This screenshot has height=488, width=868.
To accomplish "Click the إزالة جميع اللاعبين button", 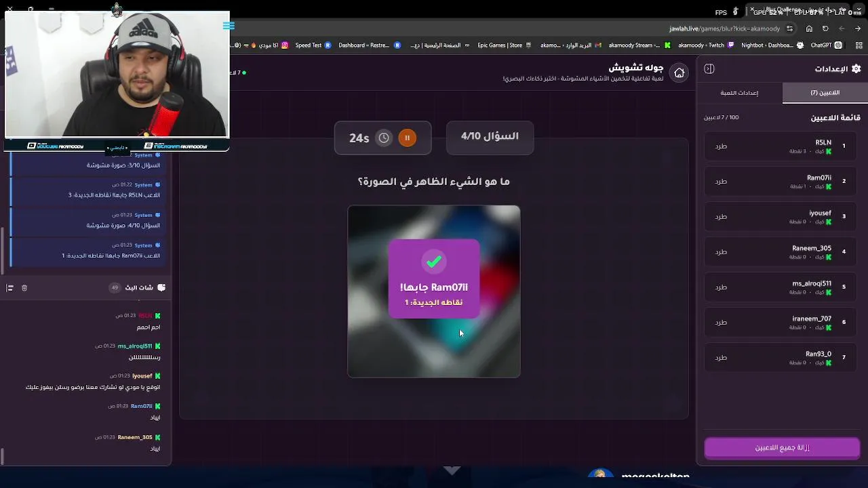I will coord(782,448).
